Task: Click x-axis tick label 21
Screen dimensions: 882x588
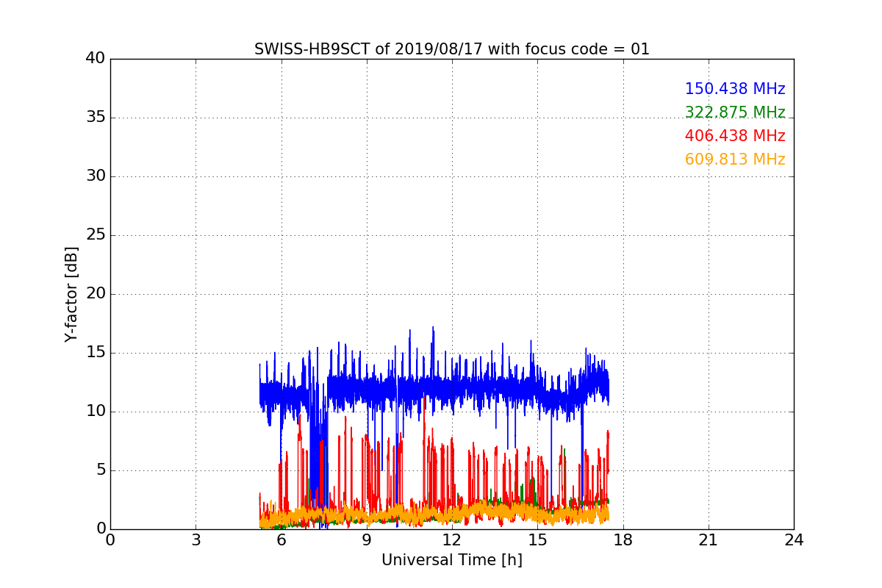Action: click(709, 540)
